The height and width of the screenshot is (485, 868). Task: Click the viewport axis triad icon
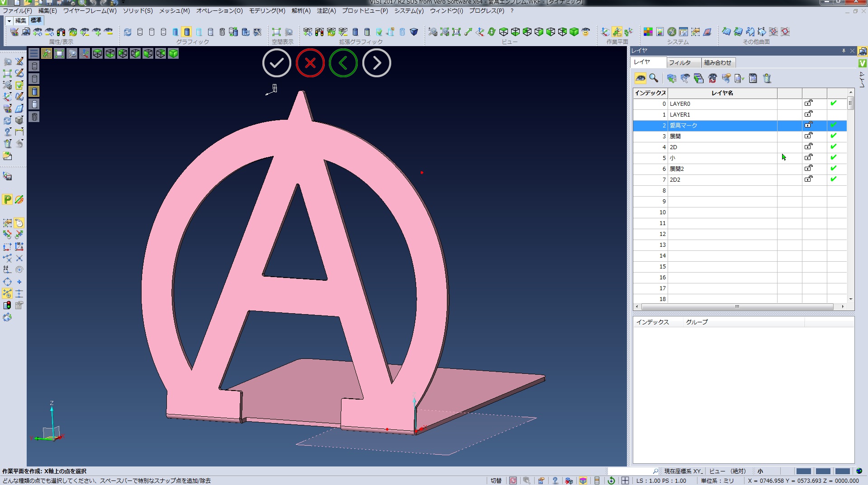coord(85,53)
